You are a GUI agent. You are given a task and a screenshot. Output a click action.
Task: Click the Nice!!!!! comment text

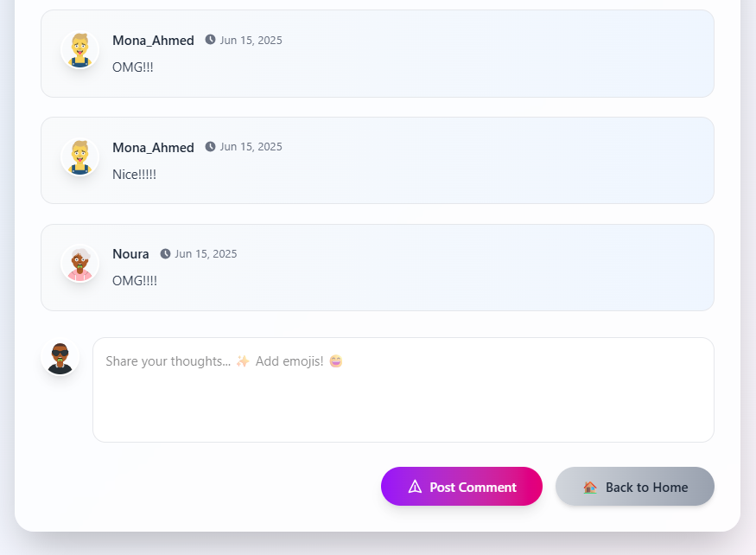click(x=134, y=175)
